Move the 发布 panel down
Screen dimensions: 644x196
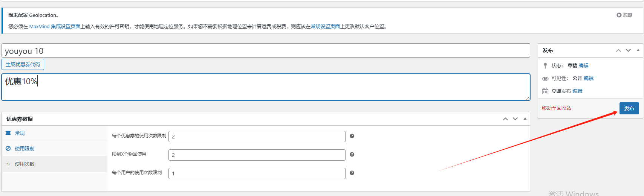pos(628,50)
